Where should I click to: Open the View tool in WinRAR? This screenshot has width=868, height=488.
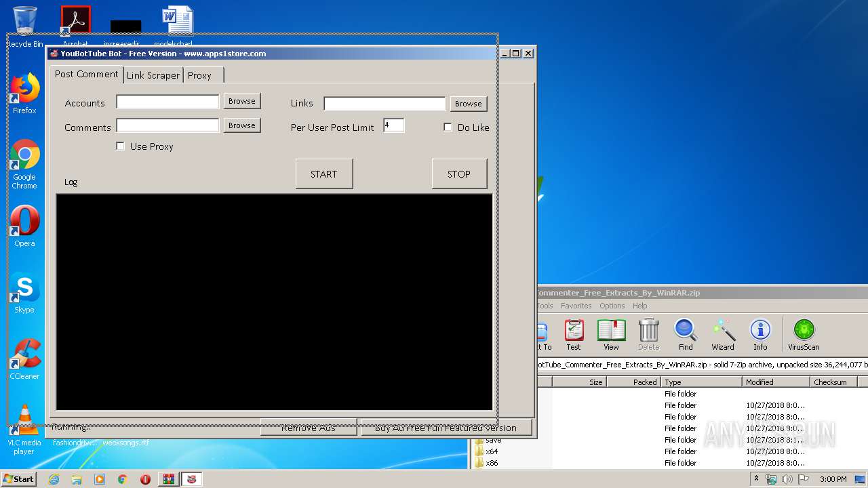[x=611, y=335]
